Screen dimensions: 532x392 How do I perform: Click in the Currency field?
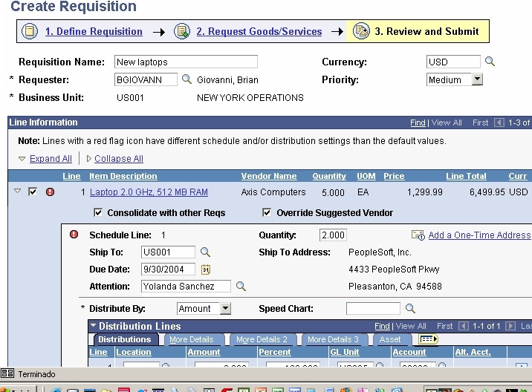pyautogui.click(x=453, y=62)
